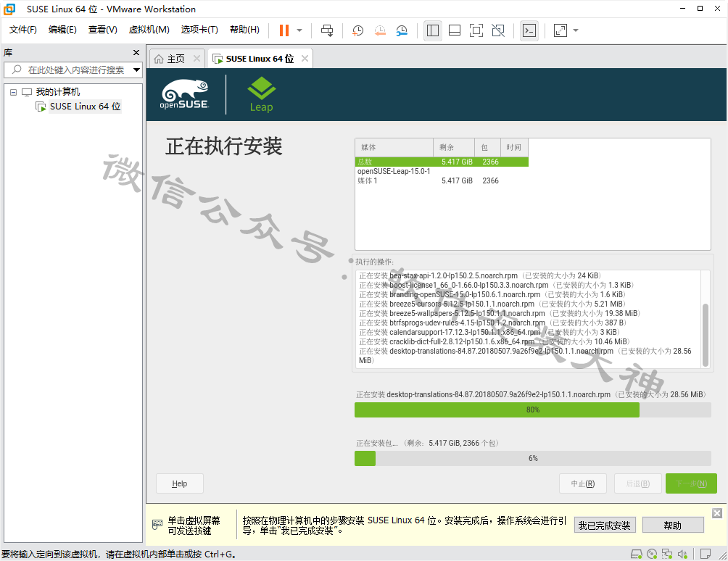Viewport: 728px width, 561px height.
Task: Click the 6% overall install progress bar
Action: pos(532,459)
